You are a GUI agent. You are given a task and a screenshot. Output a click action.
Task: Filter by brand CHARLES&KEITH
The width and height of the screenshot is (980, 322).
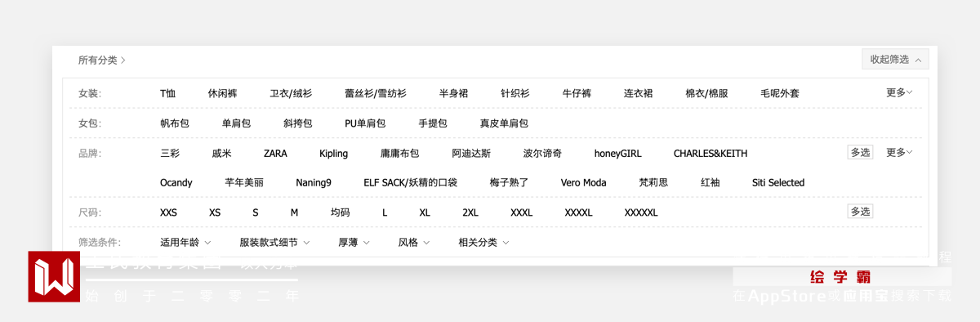[710, 153]
